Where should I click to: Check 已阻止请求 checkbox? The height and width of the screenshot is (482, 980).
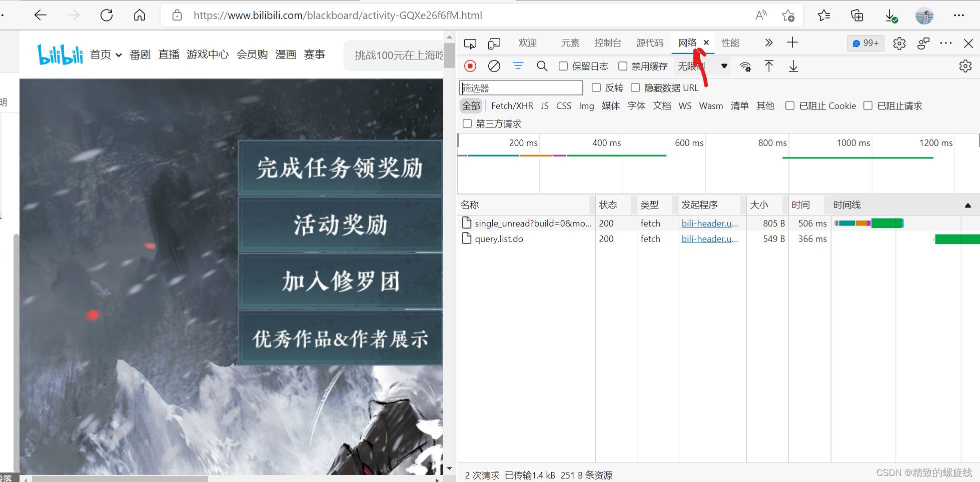point(868,105)
